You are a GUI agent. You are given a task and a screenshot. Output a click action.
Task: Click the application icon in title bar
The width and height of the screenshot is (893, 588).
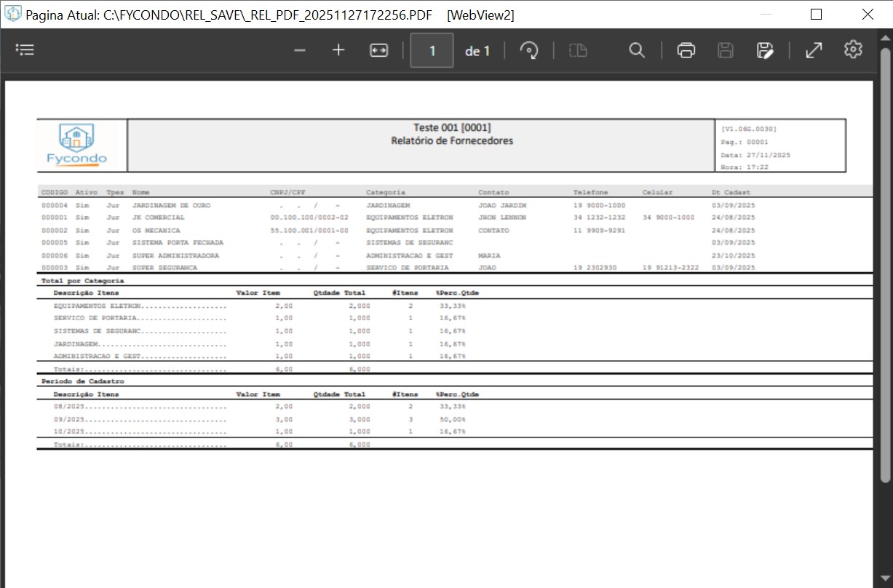click(x=13, y=15)
